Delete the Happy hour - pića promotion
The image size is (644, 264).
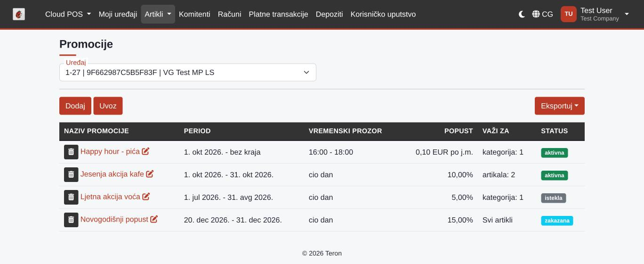point(71,152)
